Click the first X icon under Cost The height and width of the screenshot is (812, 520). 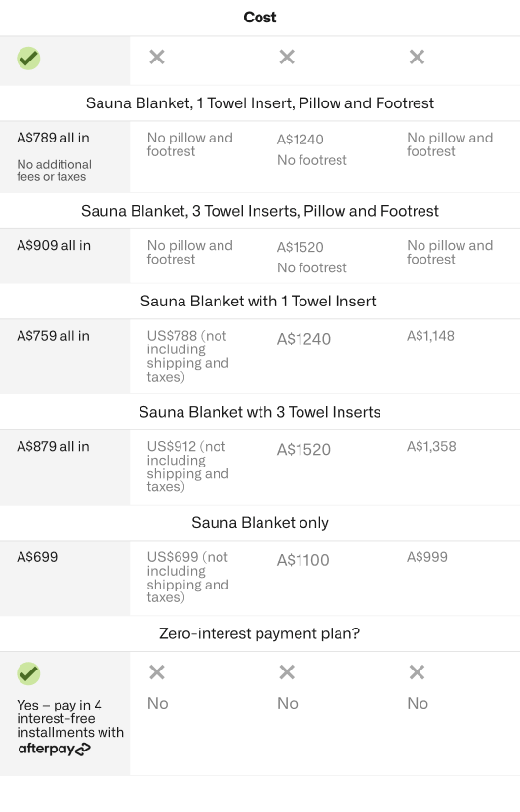pyautogui.click(x=157, y=57)
